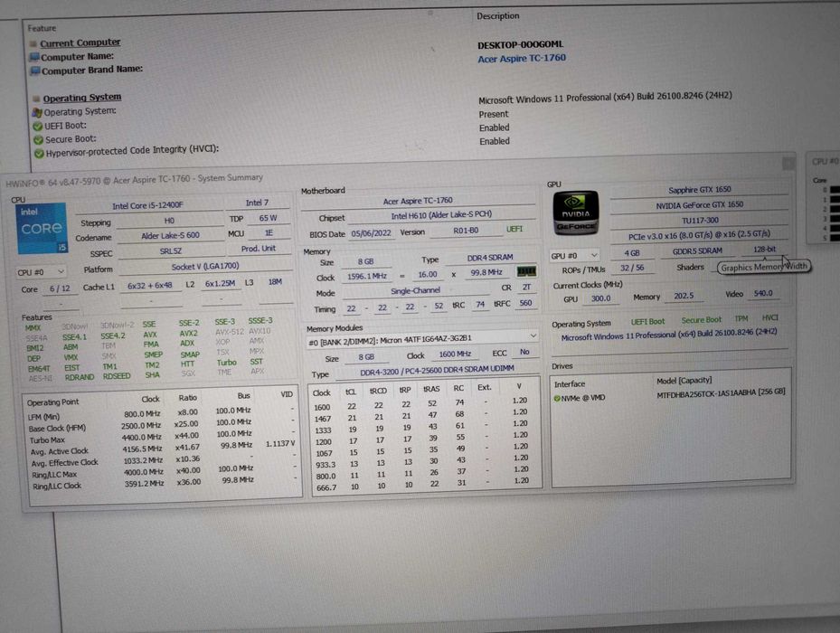The width and height of the screenshot is (840, 633).
Task: Click the Intel H610 chipset value
Action: (441, 215)
